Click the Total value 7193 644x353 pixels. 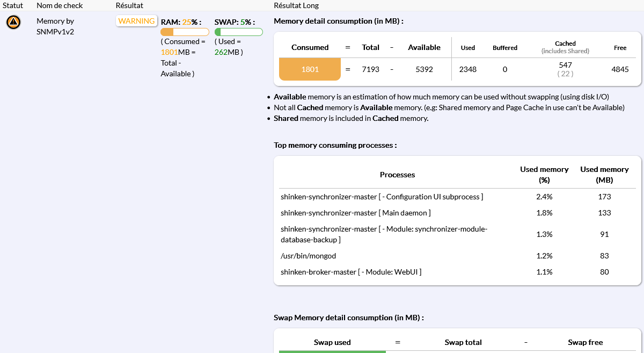(x=370, y=69)
